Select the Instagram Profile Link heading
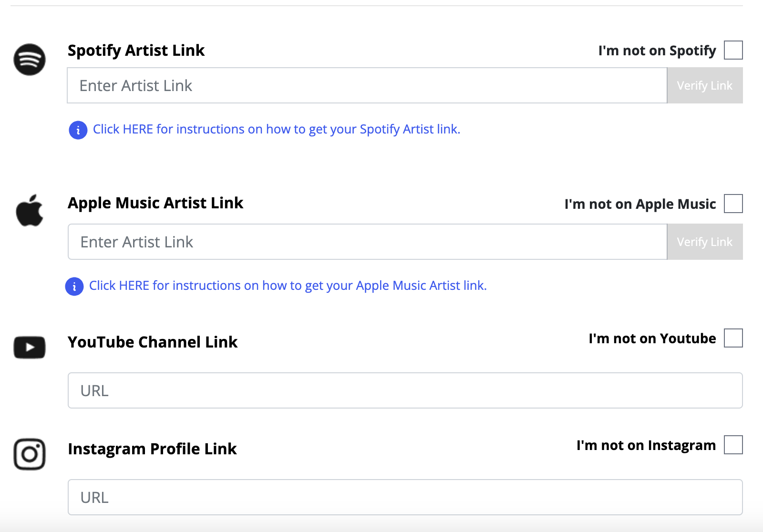 (x=152, y=449)
